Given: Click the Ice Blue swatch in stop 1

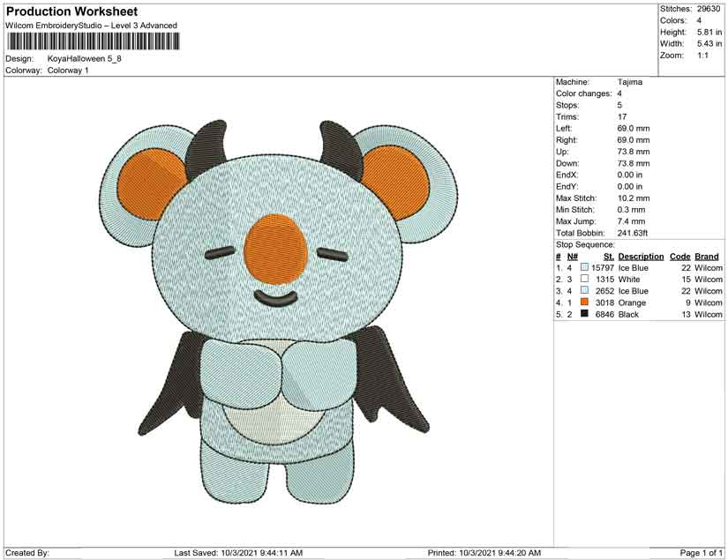Looking at the screenshot, I should coord(584,267).
